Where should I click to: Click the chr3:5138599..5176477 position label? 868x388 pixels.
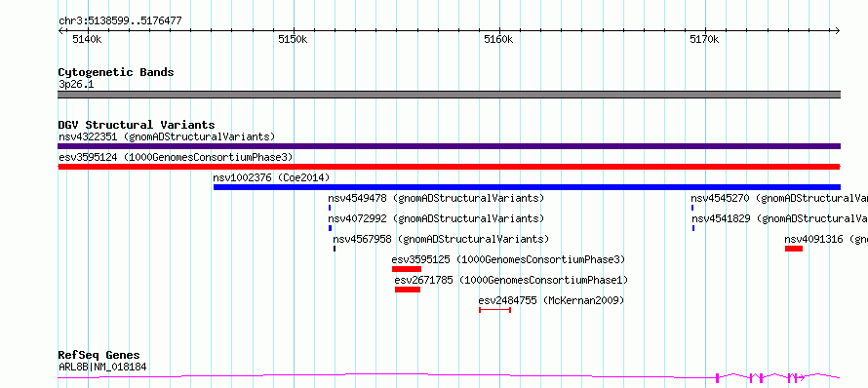tap(120, 21)
